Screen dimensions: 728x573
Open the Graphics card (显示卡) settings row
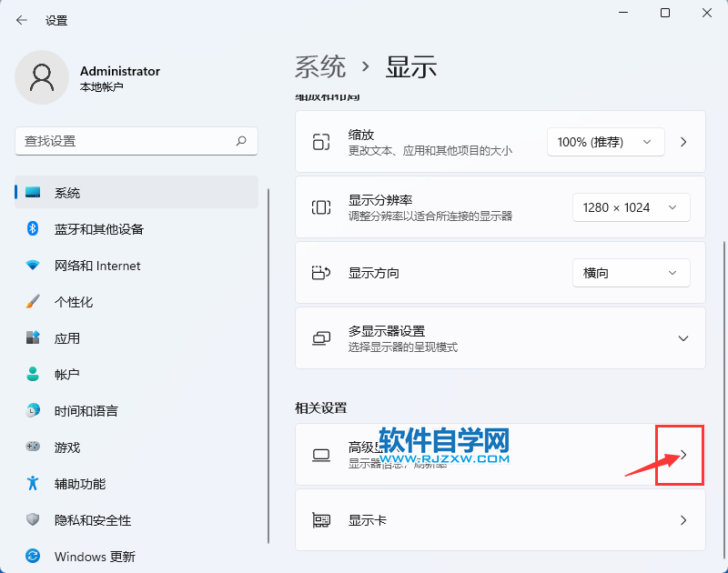[x=500, y=520]
